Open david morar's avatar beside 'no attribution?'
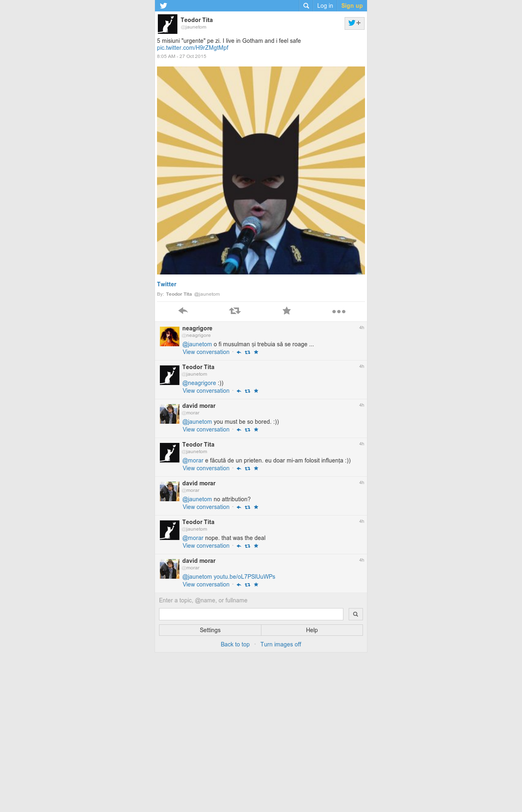Image resolution: width=522 pixels, height=812 pixels. point(170,491)
